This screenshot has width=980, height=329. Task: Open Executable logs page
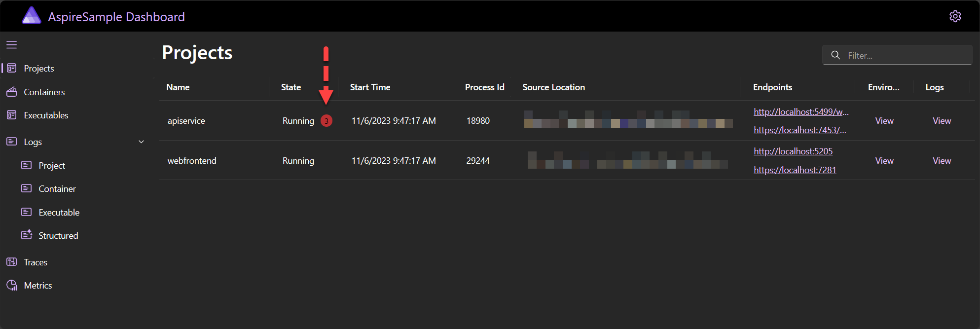(x=59, y=213)
